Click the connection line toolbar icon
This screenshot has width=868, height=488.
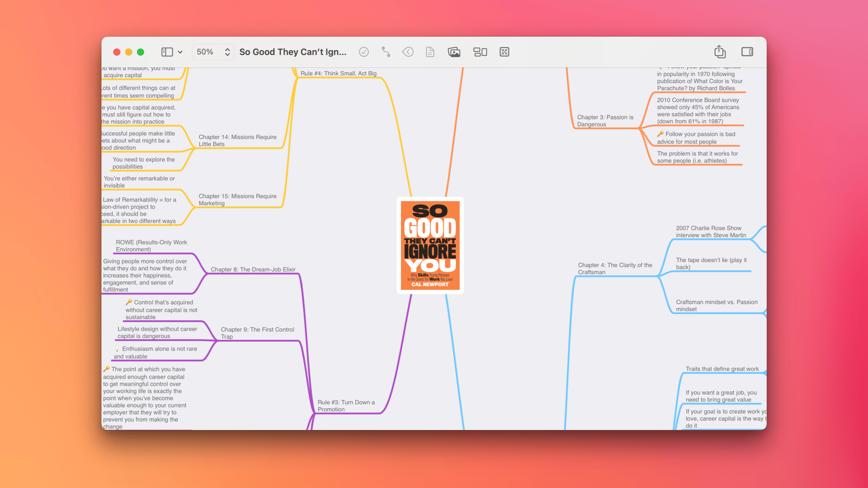click(386, 52)
